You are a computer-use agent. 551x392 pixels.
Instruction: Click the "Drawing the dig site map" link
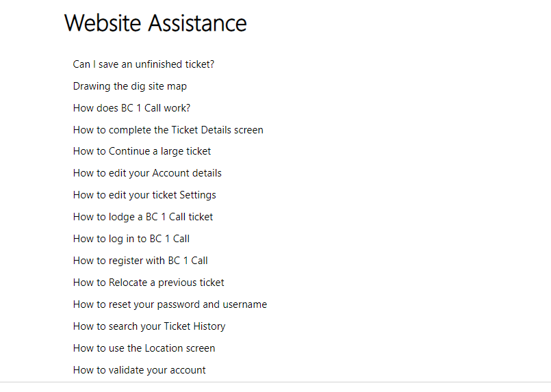coord(130,86)
